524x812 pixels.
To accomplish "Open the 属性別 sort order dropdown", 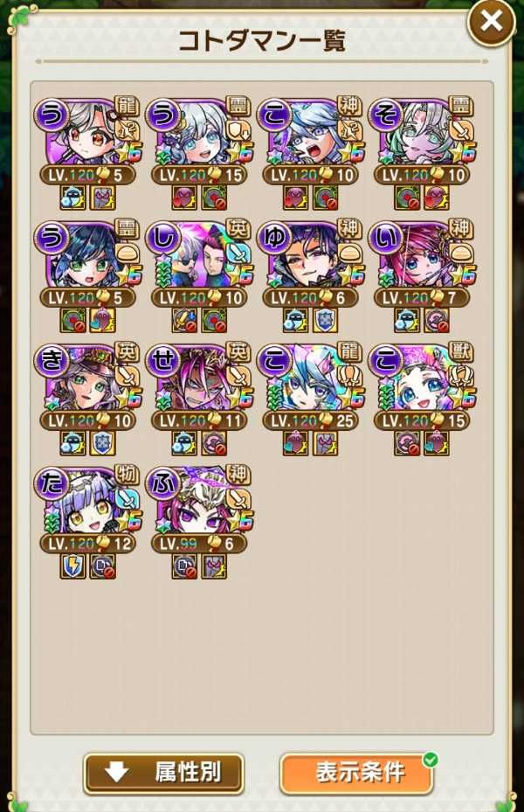I will [x=163, y=774].
